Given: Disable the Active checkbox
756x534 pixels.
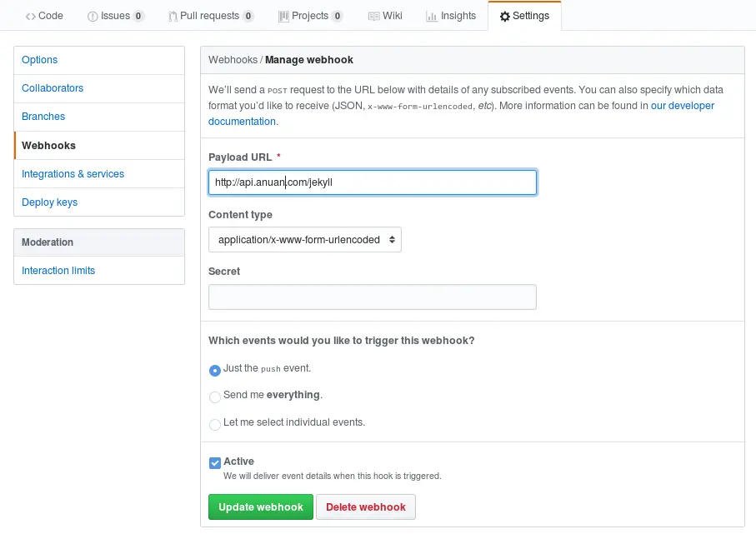Looking at the screenshot, I should pos(214,462).
